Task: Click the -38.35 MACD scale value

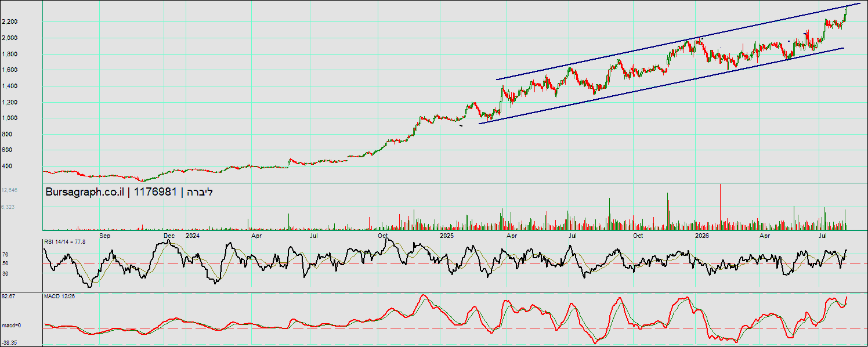Action: [x=9, y=343]
